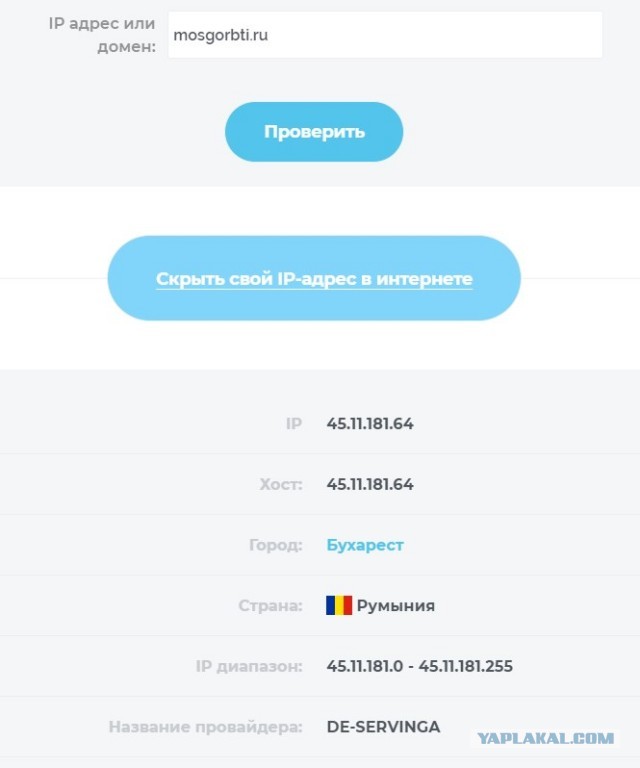Image resolution: width=640 pixels, height=768 pixels.
Task: Click the IP диапазон: row label
Action: [249, 666]
